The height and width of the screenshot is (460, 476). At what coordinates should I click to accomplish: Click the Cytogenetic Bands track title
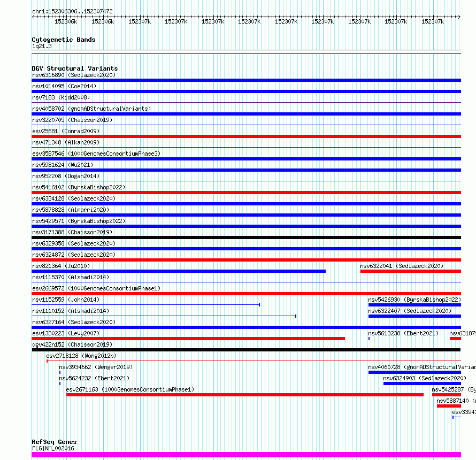pos(64,40)
